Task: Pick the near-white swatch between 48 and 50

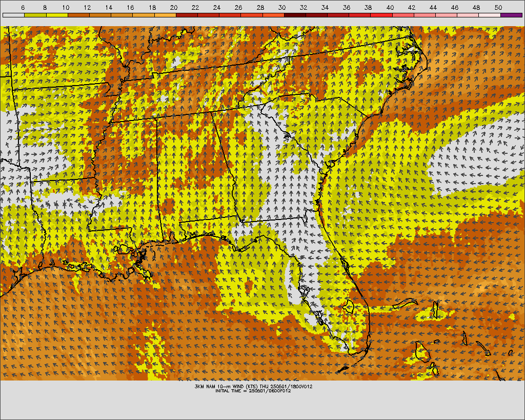Action: point(490,15)
